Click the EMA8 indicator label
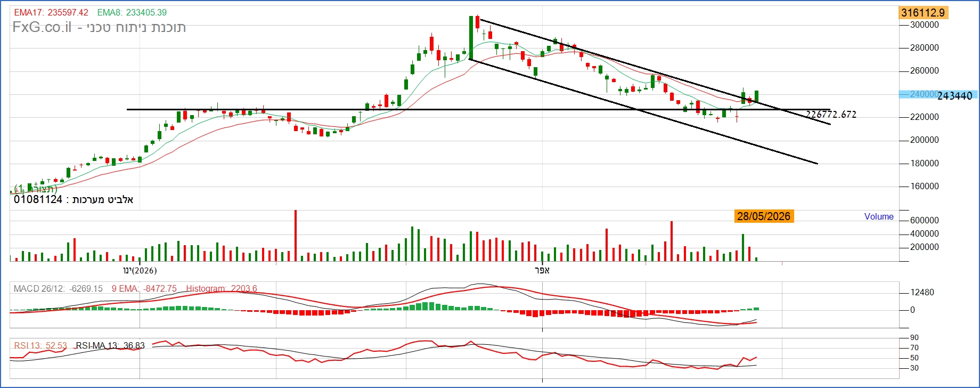Viewport: 980px width, 388px height. pyautogui.click(x=132, y=12)
